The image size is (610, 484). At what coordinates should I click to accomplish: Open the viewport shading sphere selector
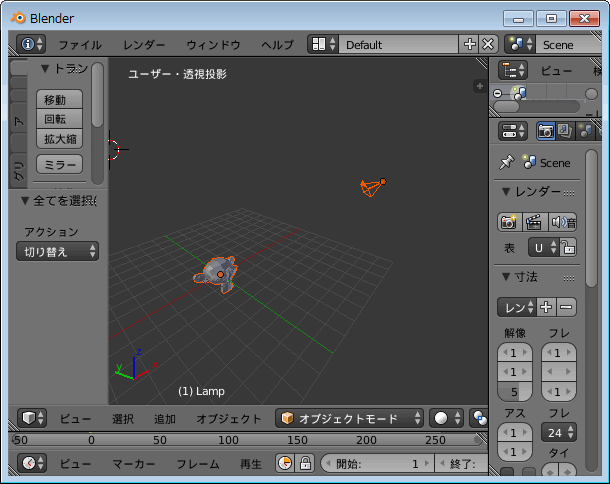click(446, 418)
